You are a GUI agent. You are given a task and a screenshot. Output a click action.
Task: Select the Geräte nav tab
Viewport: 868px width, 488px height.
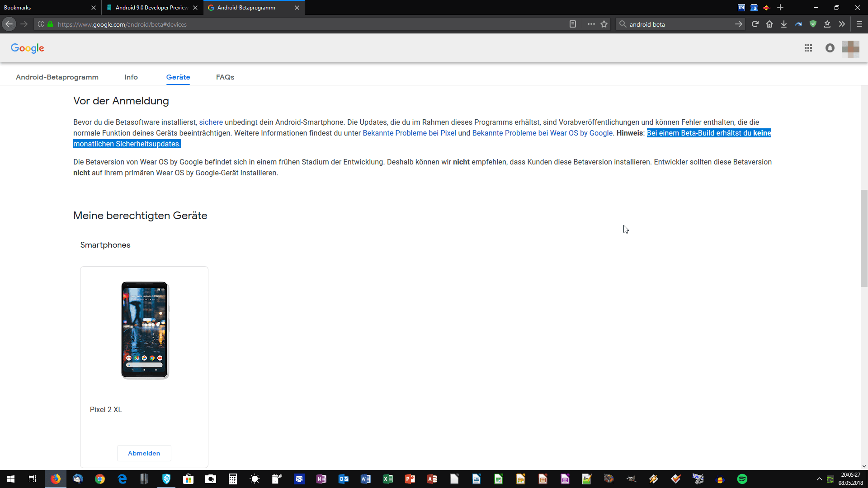click(178, 77)
